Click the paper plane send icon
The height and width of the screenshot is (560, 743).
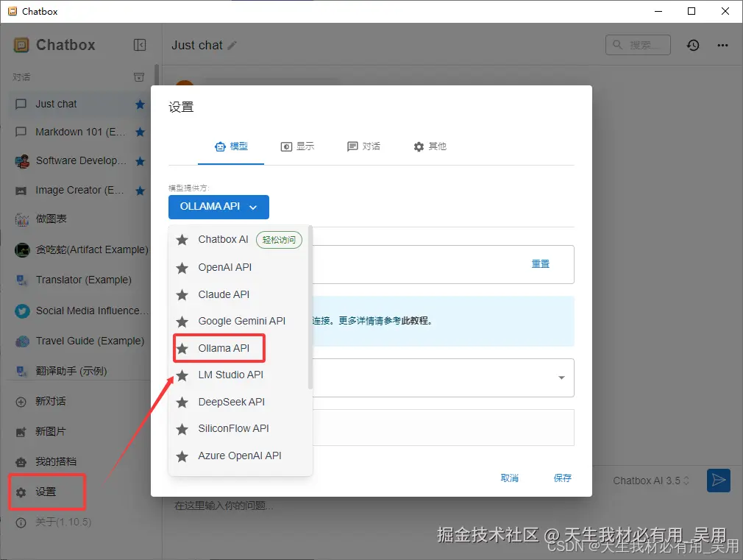719,480
